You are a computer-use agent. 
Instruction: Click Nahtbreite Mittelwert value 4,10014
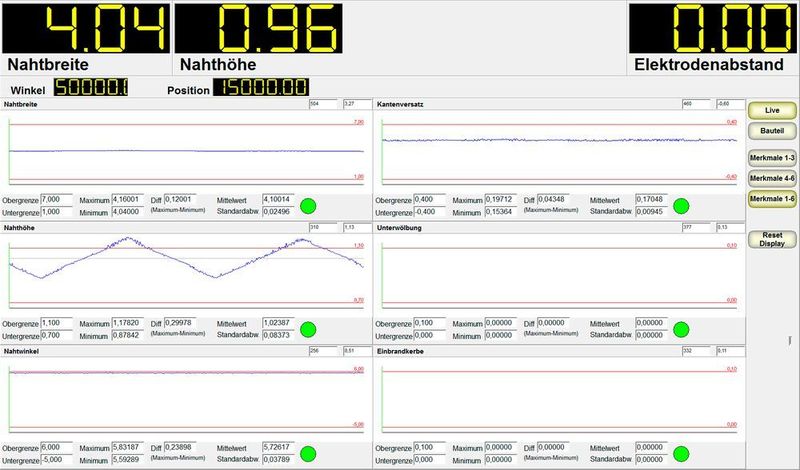278,199
